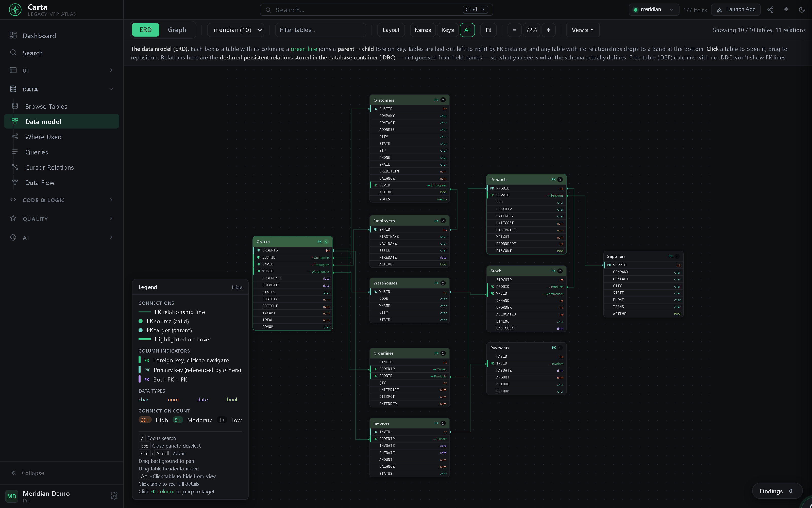This screenshot has width=812, height=508.
Task: Open the Orders table header
Action: (x=293, y=242)
